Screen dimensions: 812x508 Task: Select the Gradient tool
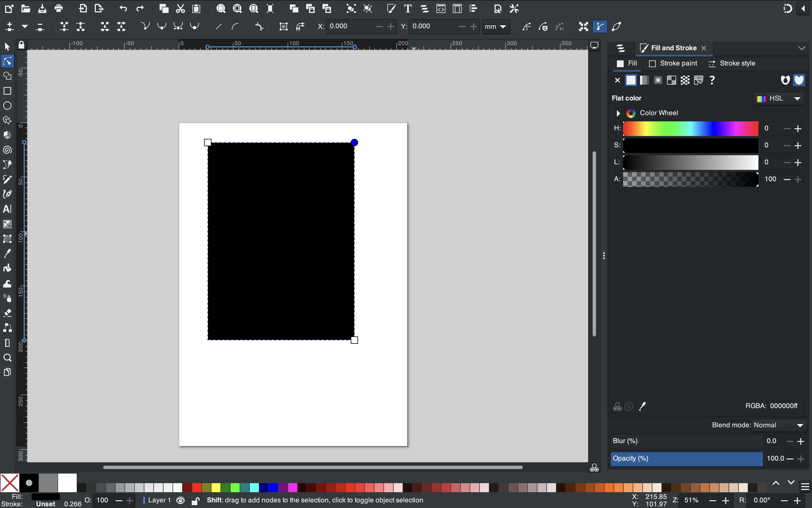pyautogui.click(x=7, y=224)
